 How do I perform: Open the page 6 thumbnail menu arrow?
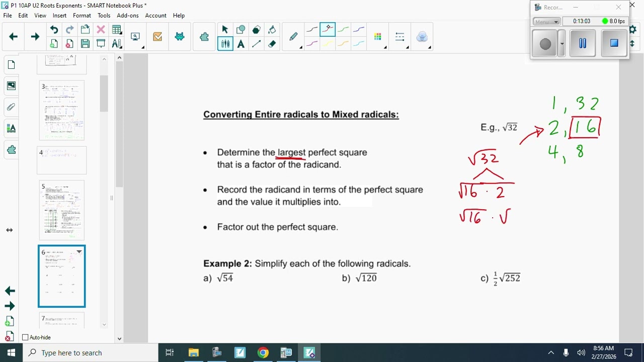[79, 252]
